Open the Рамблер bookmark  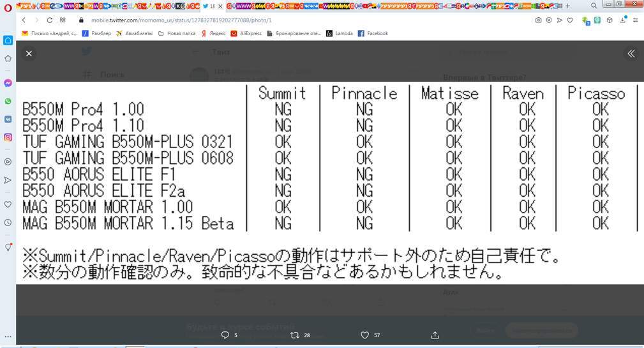(96, 33)
